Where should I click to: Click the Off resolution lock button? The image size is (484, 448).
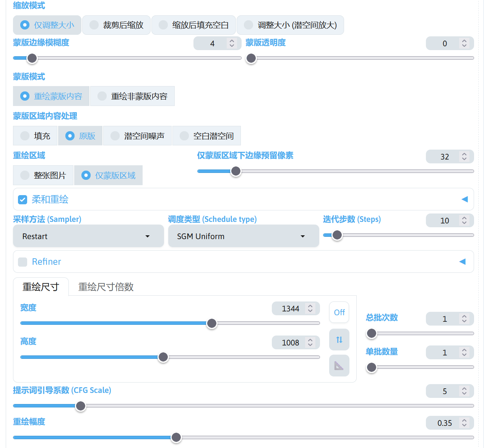(x=339, y=313)
